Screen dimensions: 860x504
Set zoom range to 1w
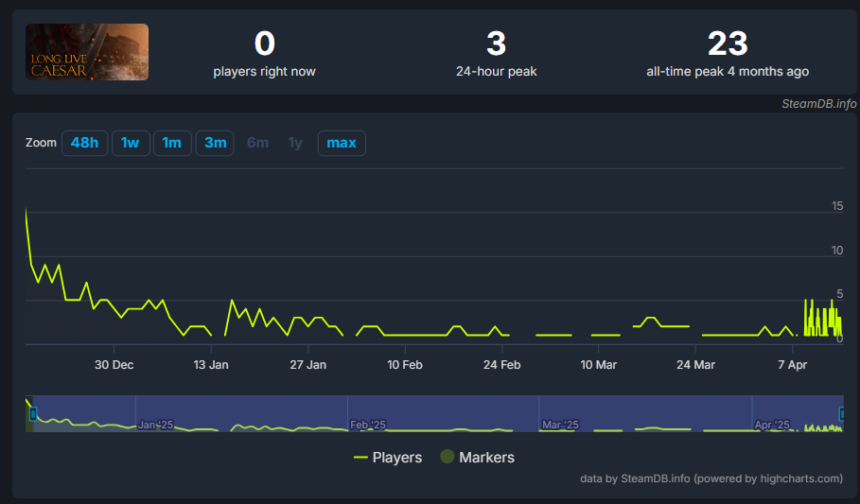131,143
